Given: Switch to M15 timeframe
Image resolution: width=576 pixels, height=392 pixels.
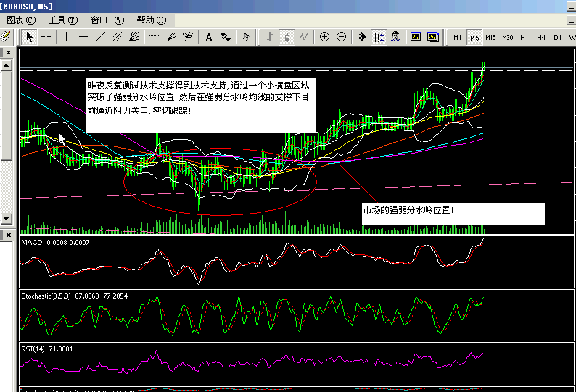Looking at the screenshot, I should (490, 37).
